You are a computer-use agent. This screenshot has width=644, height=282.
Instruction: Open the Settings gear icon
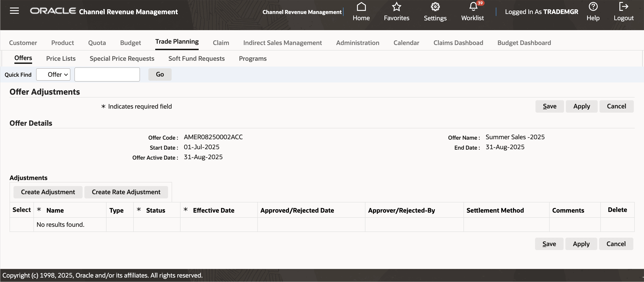[435, 7]
